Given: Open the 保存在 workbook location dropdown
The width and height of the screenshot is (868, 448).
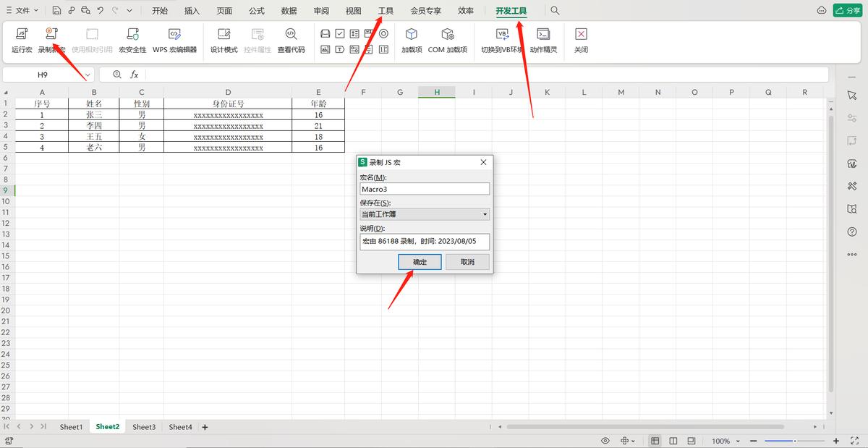Looking at the screenshot, I should [486, 214].
